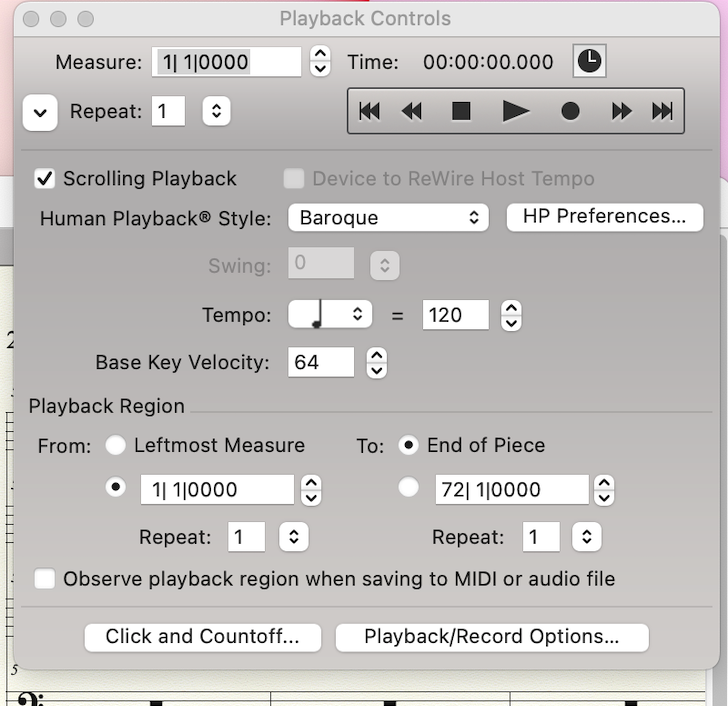Click the Fast Forward button
Screen dimensions: 728x706
pos(621,111)
